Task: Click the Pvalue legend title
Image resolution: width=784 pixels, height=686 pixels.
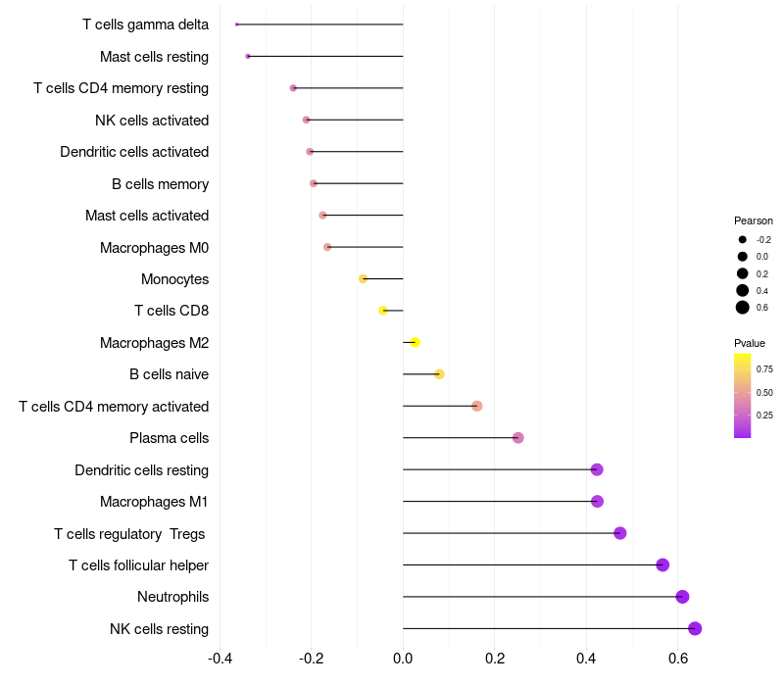Action: (x=750, y=343)
